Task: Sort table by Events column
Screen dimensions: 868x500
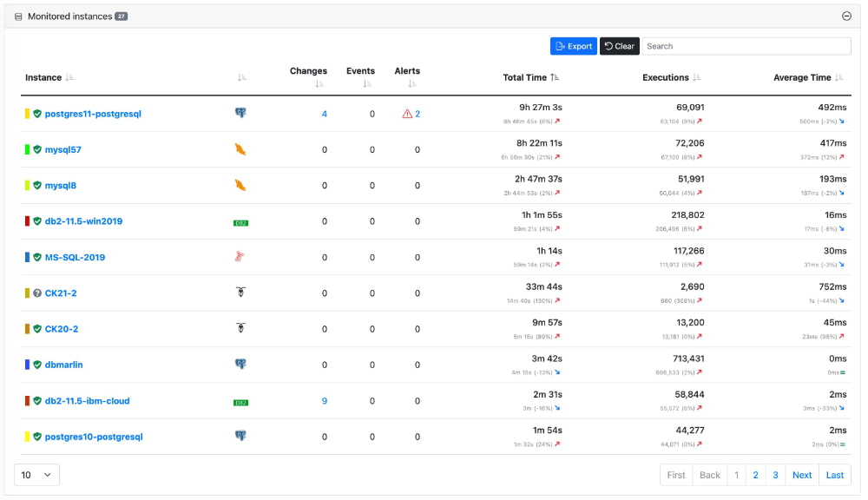Action: pyautogui.click(x=367, y=83)
